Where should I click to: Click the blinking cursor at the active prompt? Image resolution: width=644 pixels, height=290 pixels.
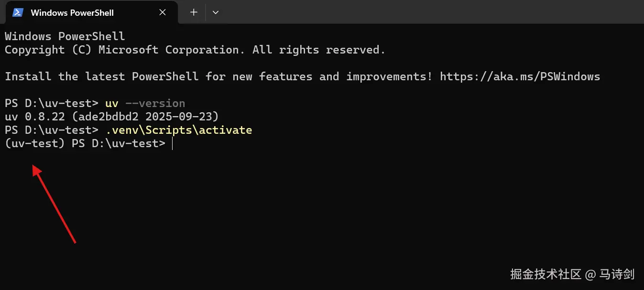point(172,144)
